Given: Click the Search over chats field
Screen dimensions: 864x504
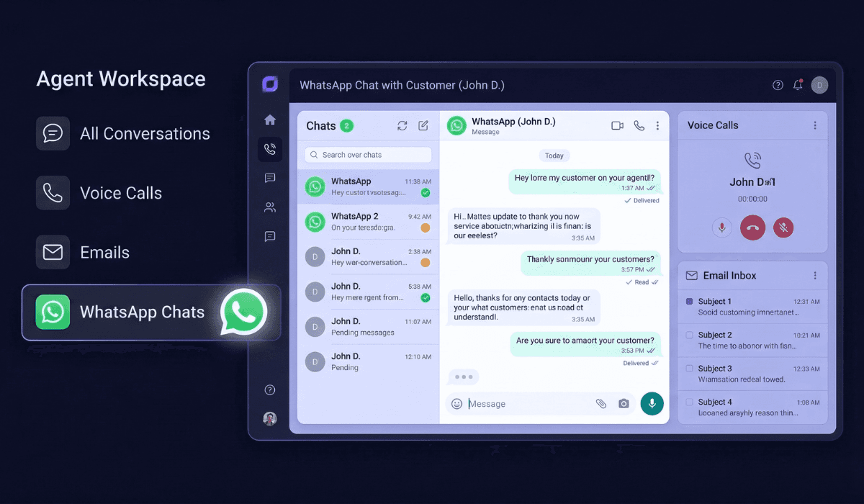Looking at the screenshot, I should point(368,155).
